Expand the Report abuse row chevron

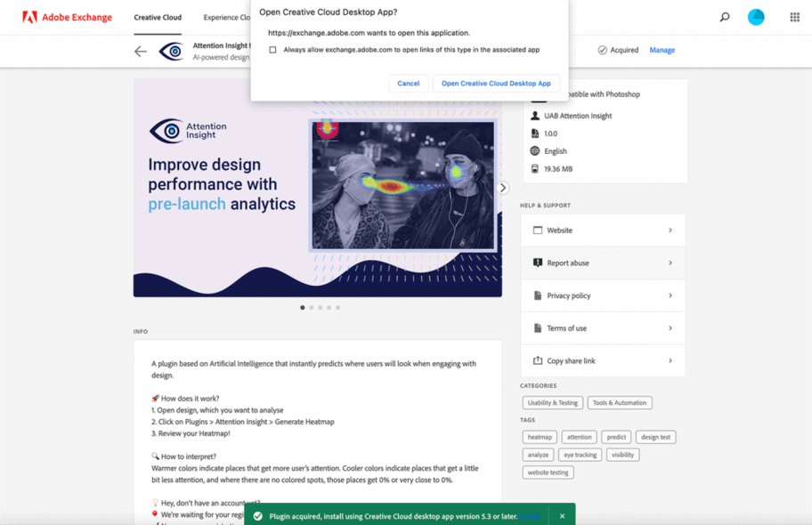[670, 262]
